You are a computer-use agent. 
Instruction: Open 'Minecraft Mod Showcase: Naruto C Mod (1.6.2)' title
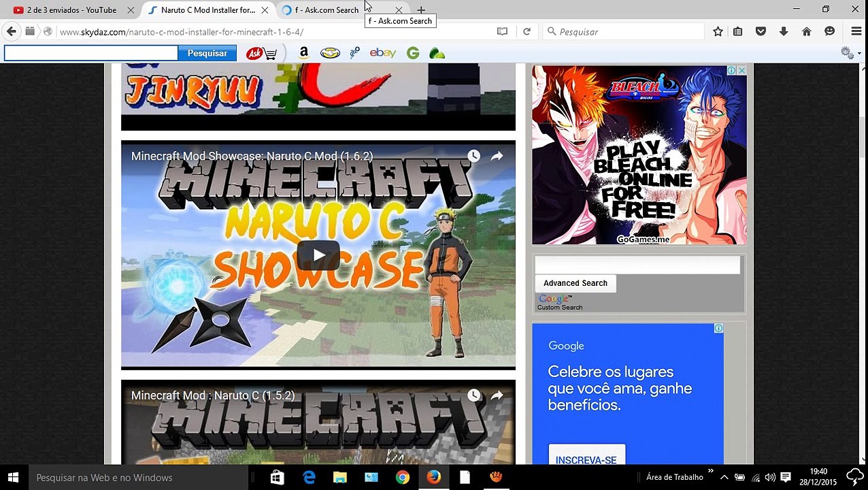click(252, 156)
